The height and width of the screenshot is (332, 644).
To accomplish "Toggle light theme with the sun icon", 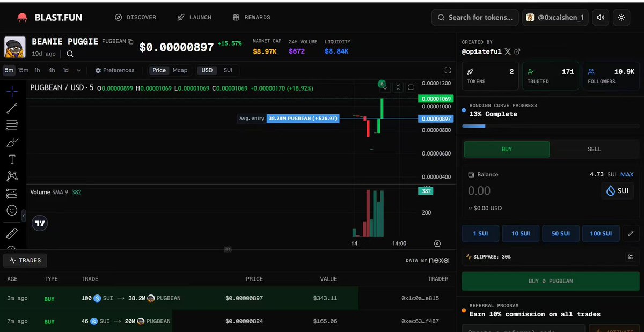I will 621,17.
